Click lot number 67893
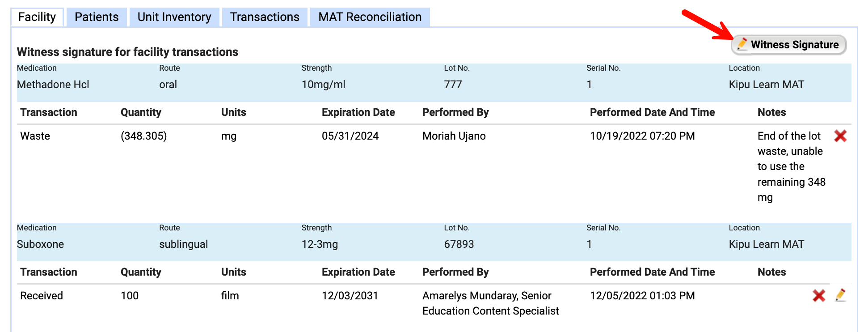The image size is (868, 332). [459, 244]
